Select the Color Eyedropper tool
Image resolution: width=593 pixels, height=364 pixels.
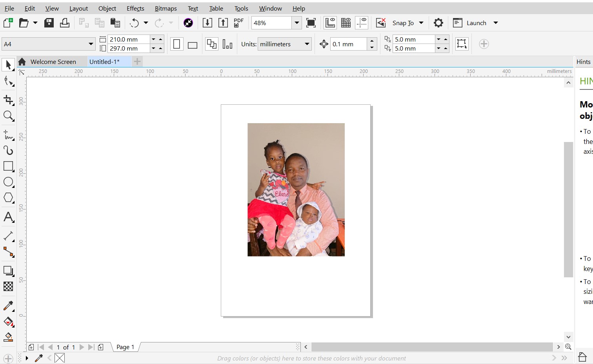pyautogui.click(x=8, y=306)
